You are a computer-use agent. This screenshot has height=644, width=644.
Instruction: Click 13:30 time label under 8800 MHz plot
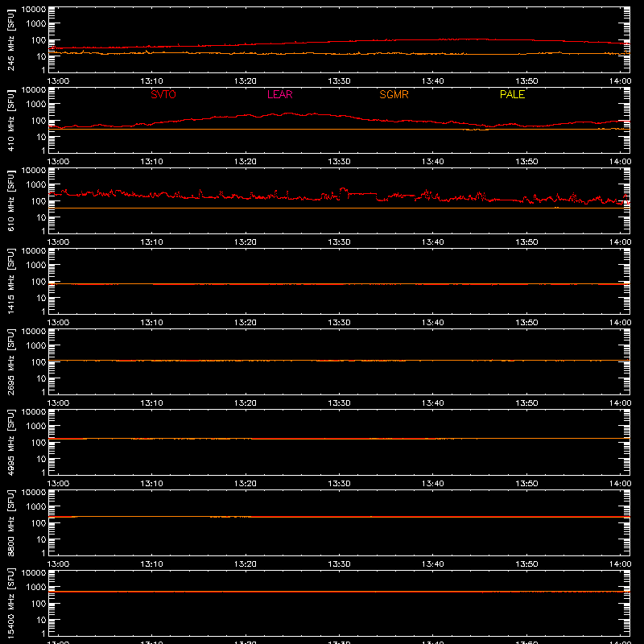(x=339, y=564)
